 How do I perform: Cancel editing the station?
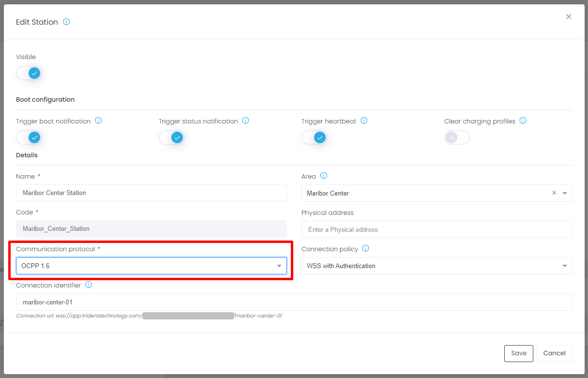(554, 353)
